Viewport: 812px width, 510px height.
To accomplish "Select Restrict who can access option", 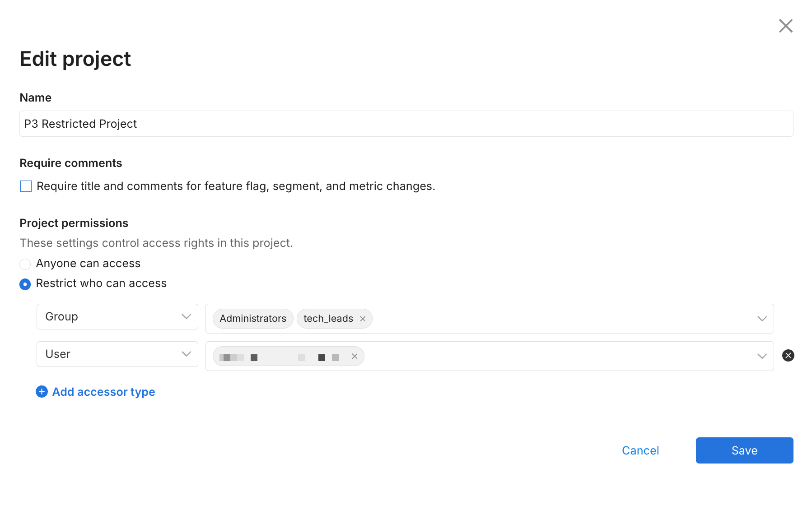I will coord(25,284).
